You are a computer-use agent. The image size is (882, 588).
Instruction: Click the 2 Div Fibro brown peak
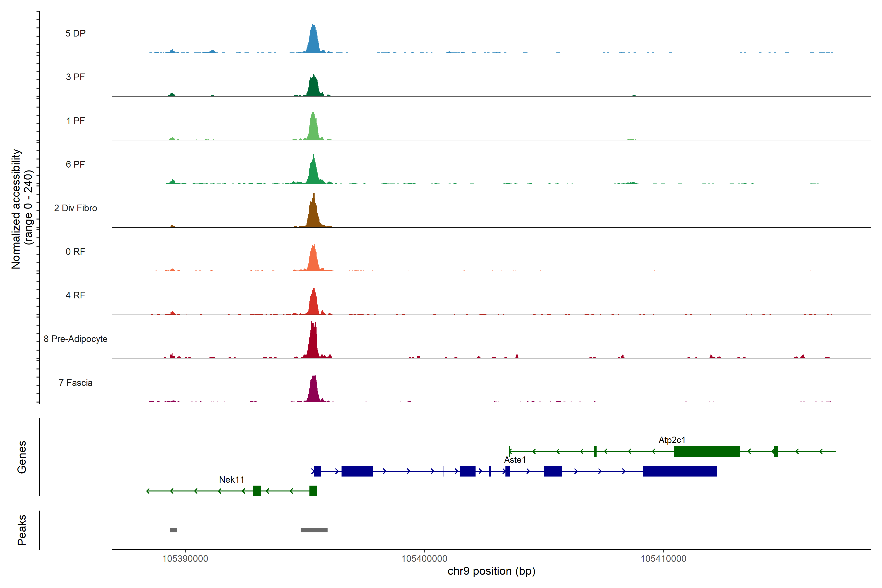tap(313, 216)
